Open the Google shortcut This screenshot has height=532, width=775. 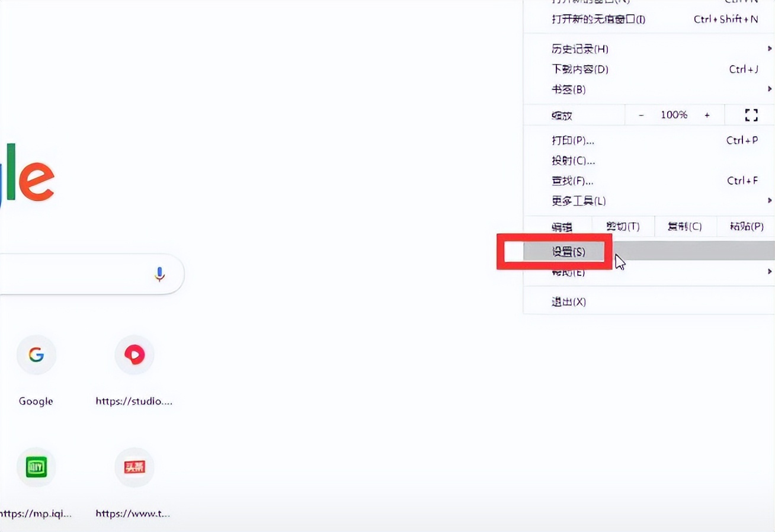click(36, 354)
